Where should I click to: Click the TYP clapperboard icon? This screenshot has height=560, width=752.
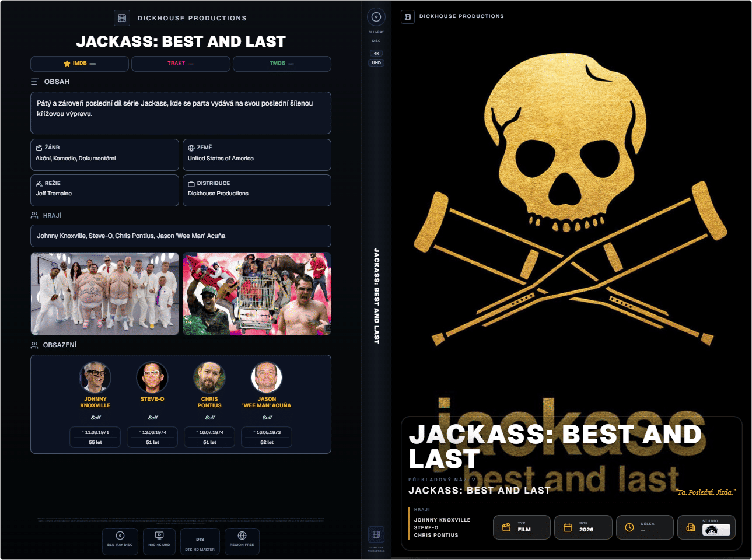pyautogui.click(x=506, y=527)
